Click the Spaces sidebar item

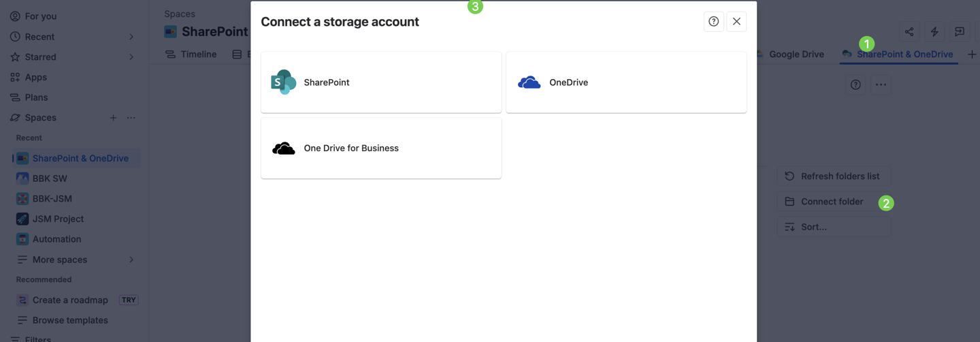(x=41, y=118)
